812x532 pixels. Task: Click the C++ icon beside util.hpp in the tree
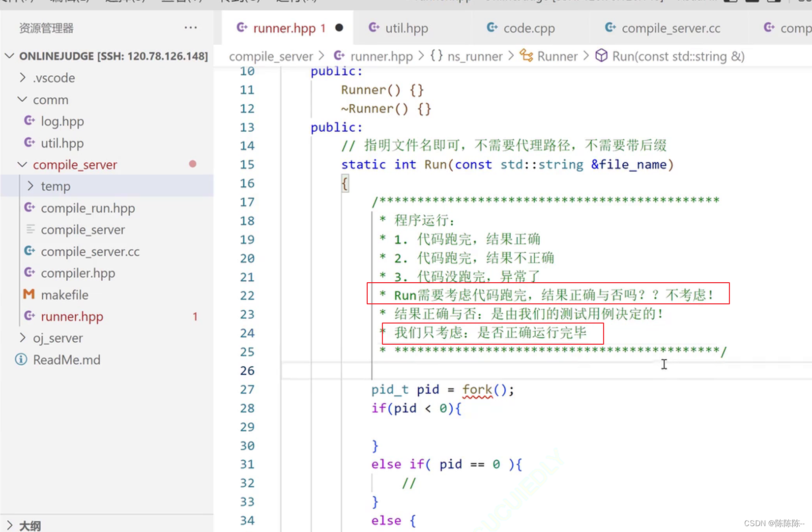click(x=29, y=143)
